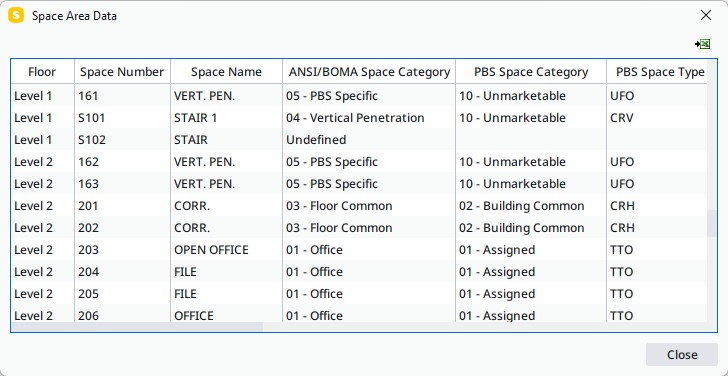Click the FILE name in row 205
Image resolution: width=728 pixels, height=376 pixels.
click(x=226, y=294)
